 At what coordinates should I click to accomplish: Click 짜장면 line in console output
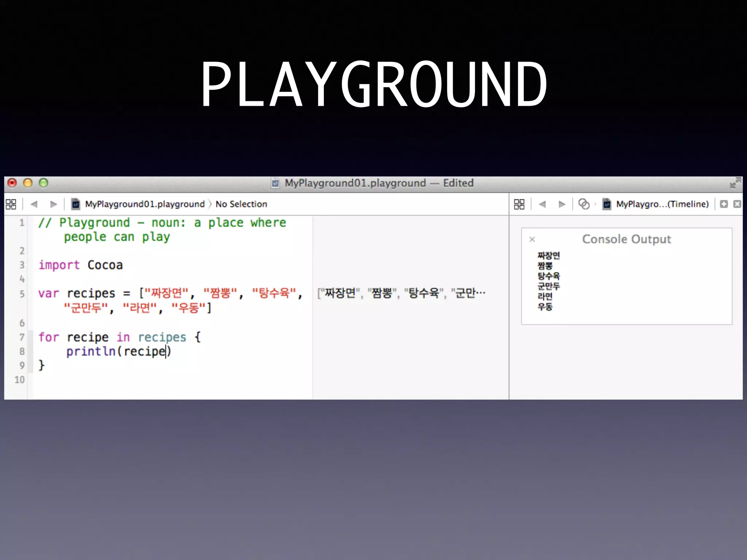coord(549,256)
